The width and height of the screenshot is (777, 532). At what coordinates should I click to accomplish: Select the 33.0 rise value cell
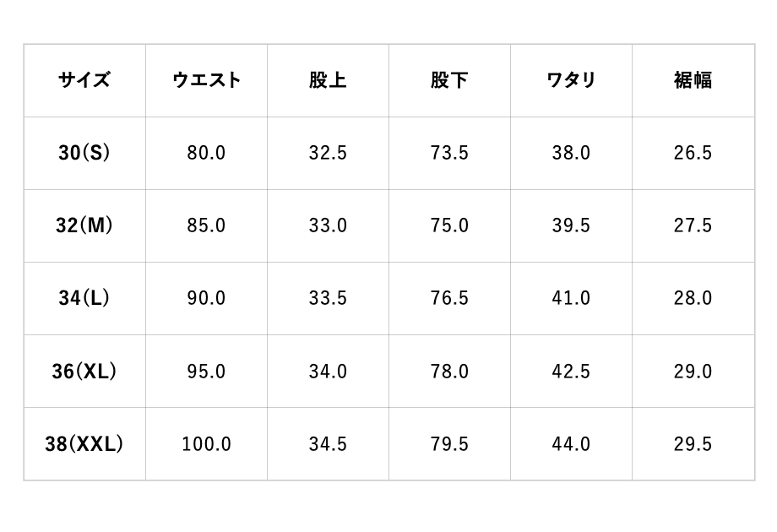click(x=328, y=225)
